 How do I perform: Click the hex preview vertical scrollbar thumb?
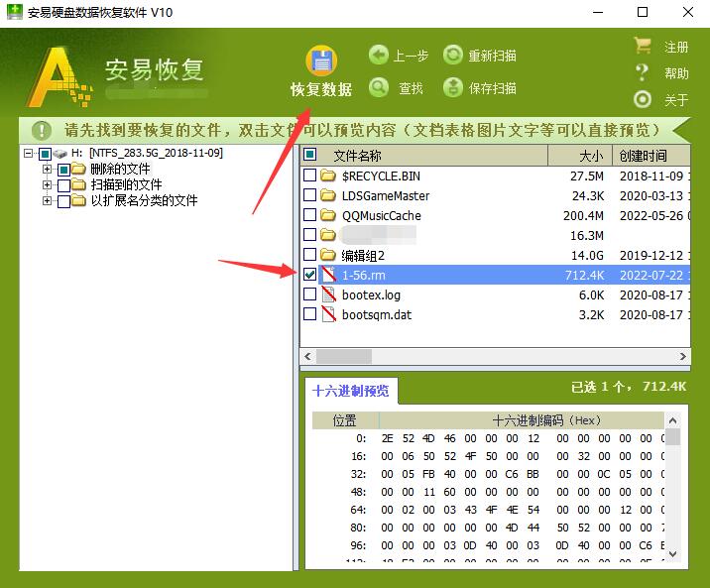tap(673, 437)
